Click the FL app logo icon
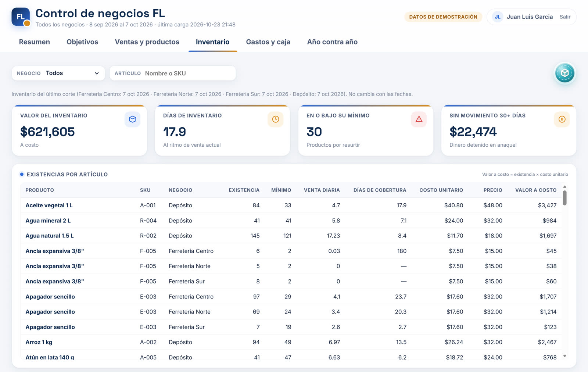 tap(21, 17)
